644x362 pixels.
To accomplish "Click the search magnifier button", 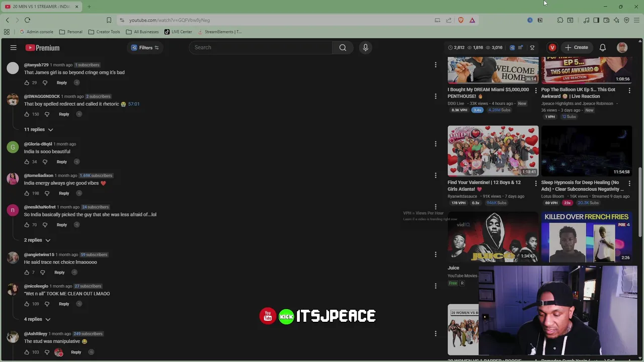I will pyautogui.click(x=343, y=47).
